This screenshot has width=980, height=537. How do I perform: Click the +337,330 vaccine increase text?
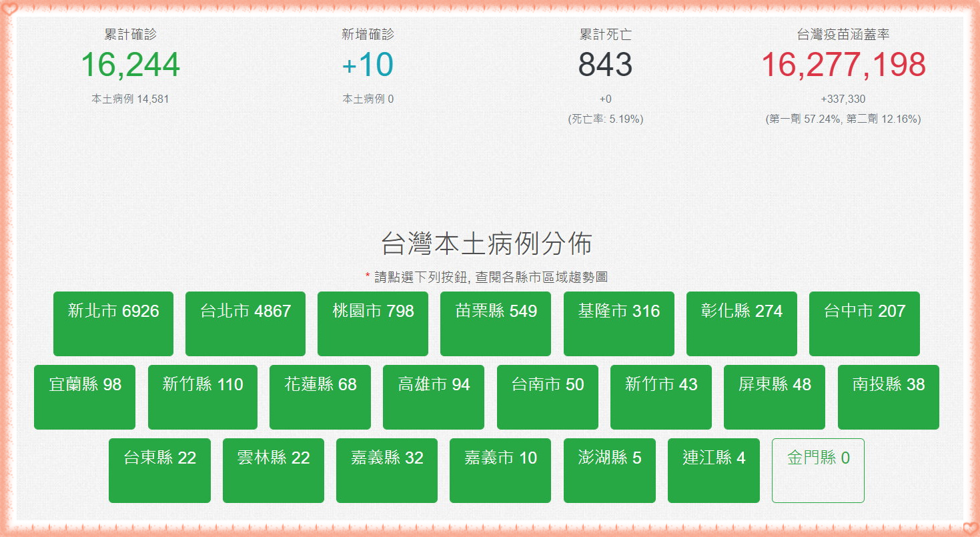[843, 99]
